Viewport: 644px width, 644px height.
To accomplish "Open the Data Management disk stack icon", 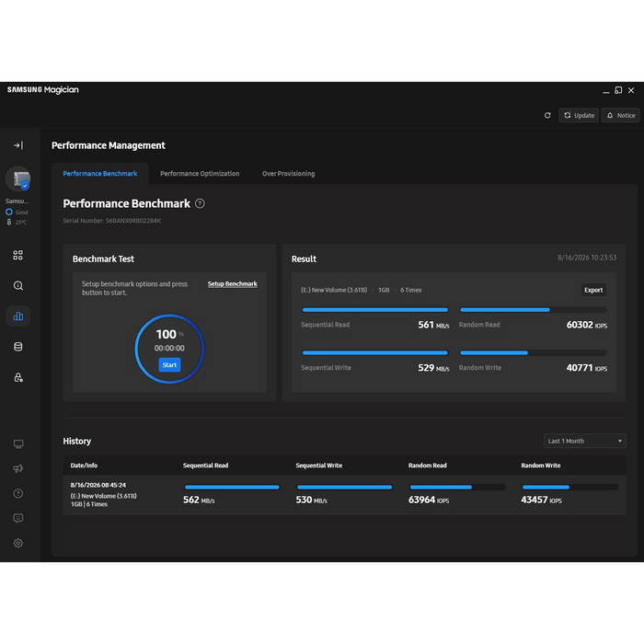I will (x=18, y=347).
